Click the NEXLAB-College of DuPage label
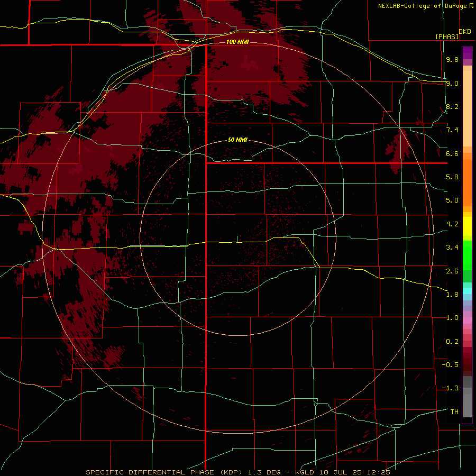This screenshot has height=476, width=476. (x=422, y=6)
